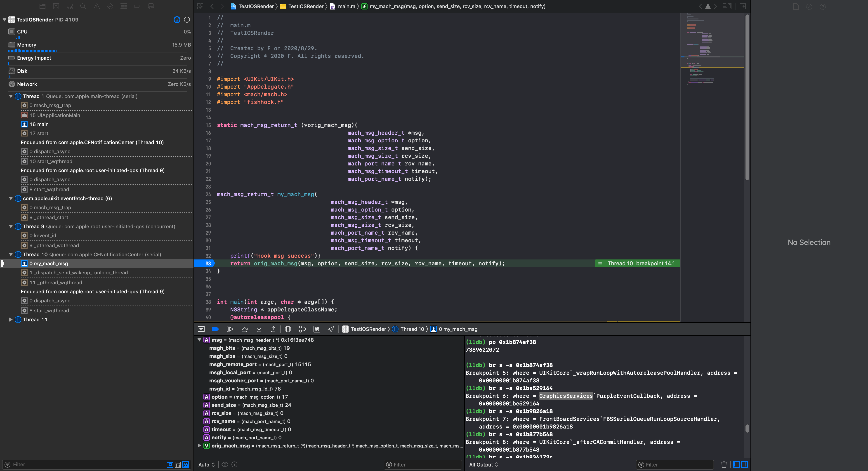The height and width of the screenshot is (471, 868).
Task: Open the Source Control navigator
Action: 56,6
